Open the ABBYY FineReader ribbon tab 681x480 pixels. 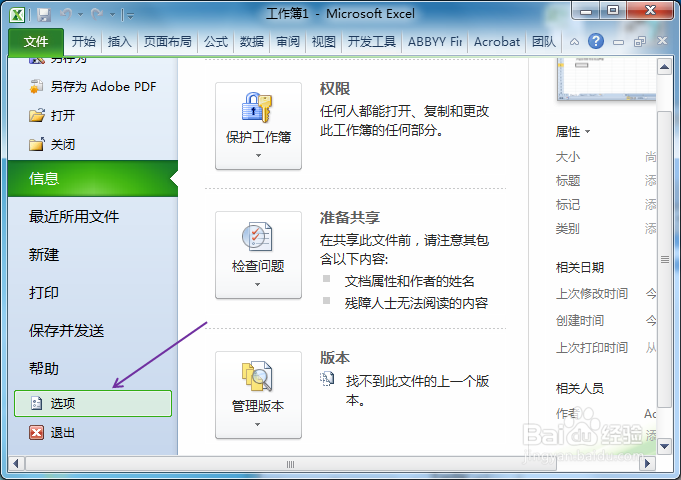point(434,42)
